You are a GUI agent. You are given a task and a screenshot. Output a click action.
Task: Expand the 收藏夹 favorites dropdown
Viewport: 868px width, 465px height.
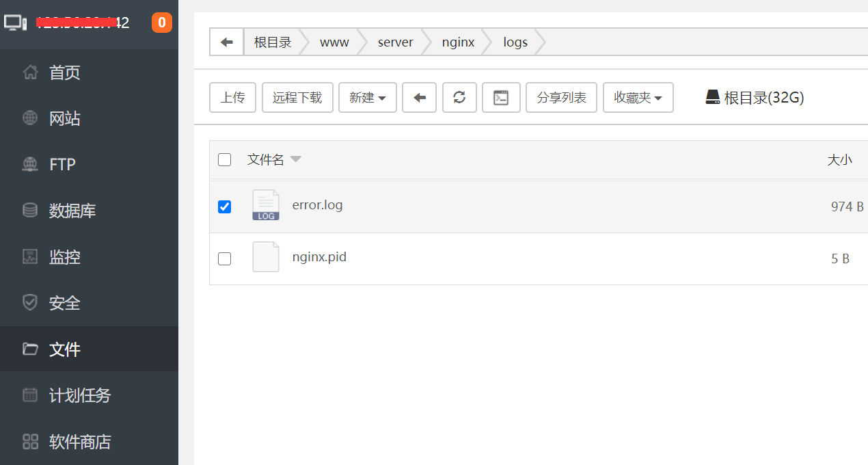638,97
